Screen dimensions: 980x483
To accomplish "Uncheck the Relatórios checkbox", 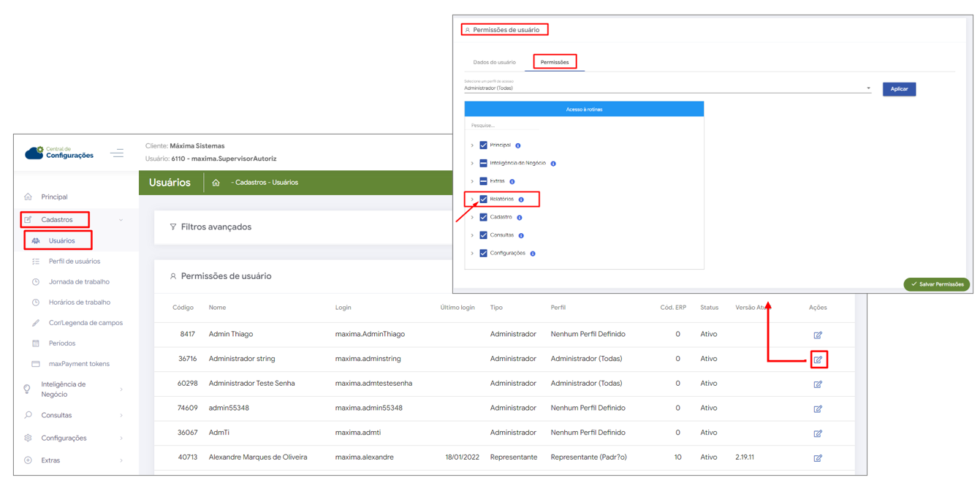I will click(483, 199).
